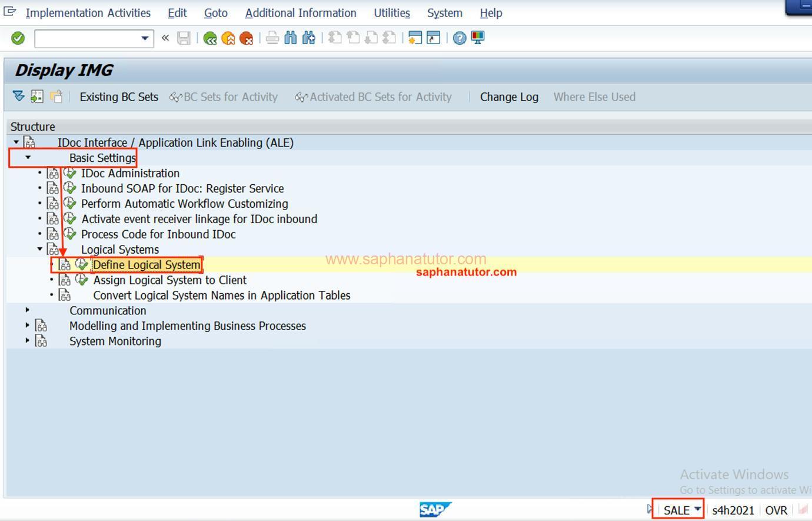The height and width of the screenshot is (521, 812).
Task: Execute the Define Logical System activity icon
Action: 82,265
